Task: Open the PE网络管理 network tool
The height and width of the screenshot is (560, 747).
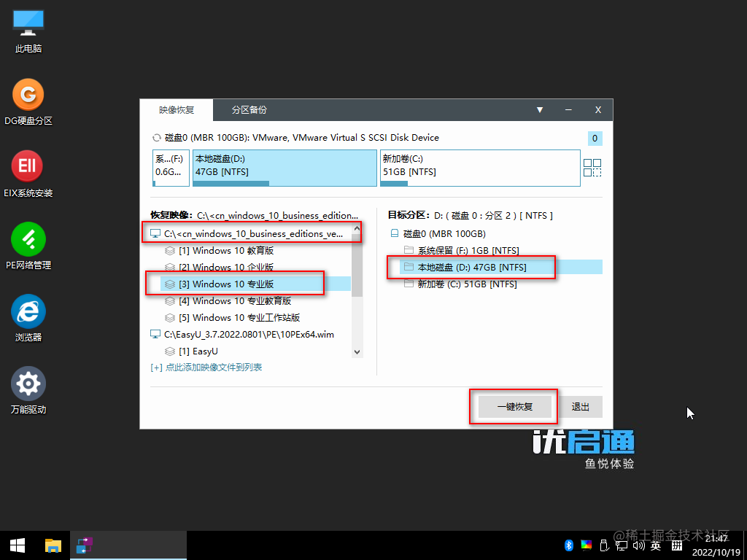Action: pyautogui.click(x=27, y=239)
